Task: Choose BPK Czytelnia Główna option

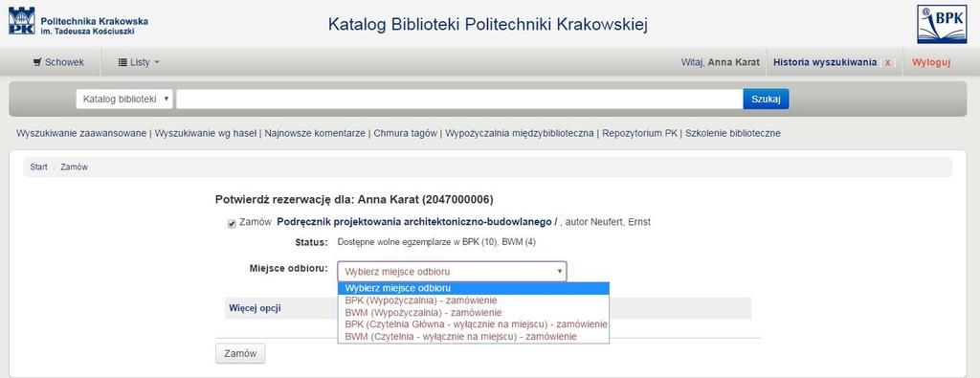Action: pos(473,324)
